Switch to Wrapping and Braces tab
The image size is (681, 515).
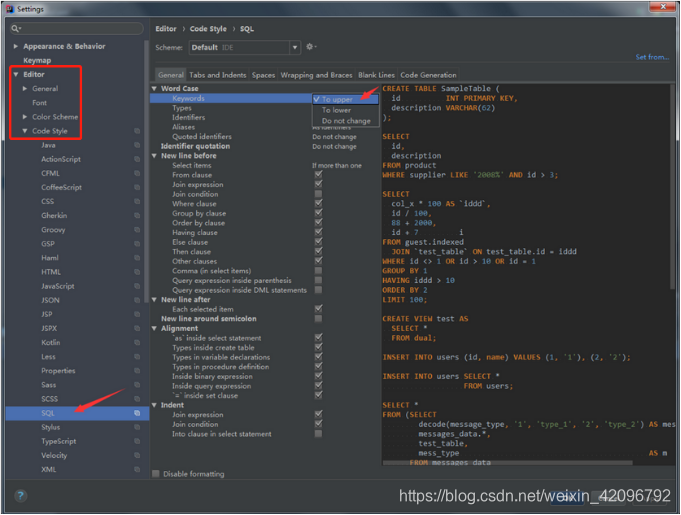point(316,75)
